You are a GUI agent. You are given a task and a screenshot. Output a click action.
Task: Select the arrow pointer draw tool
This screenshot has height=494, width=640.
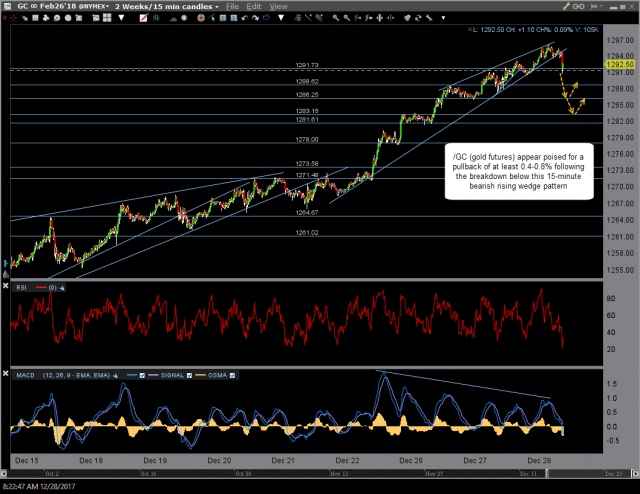pyautogui.click(x=211, y=18)
